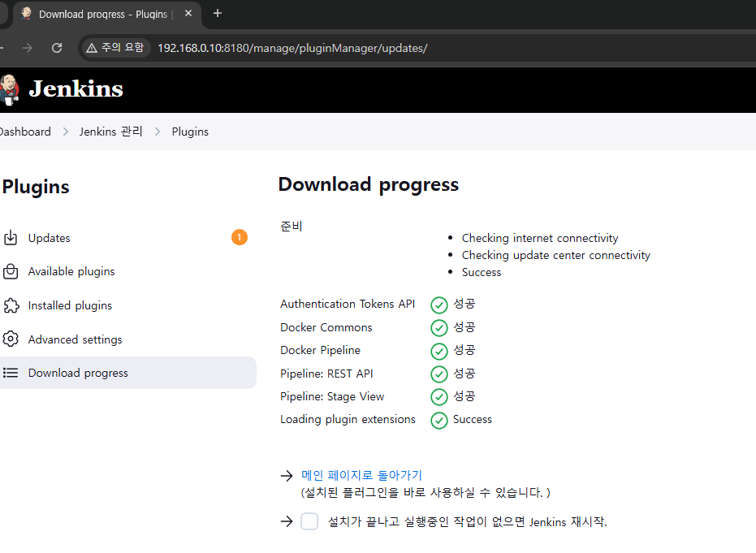756x553 pixels.
Task: Click the Download progress list icon
Action: tap(11, 373)
